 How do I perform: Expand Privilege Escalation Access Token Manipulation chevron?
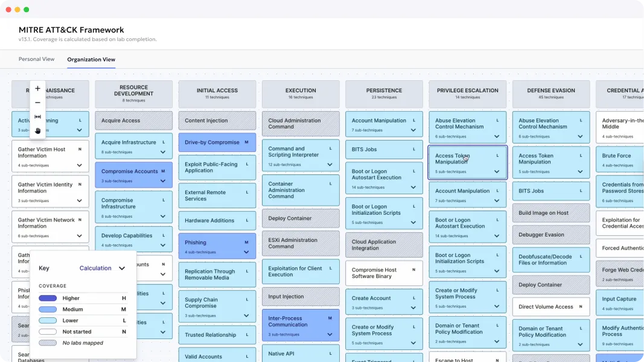497,171
